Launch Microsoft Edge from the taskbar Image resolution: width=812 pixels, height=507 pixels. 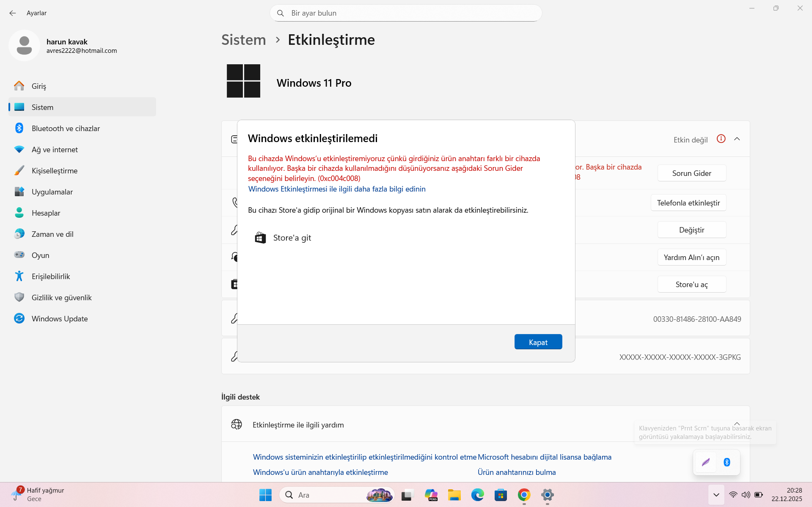478,495
